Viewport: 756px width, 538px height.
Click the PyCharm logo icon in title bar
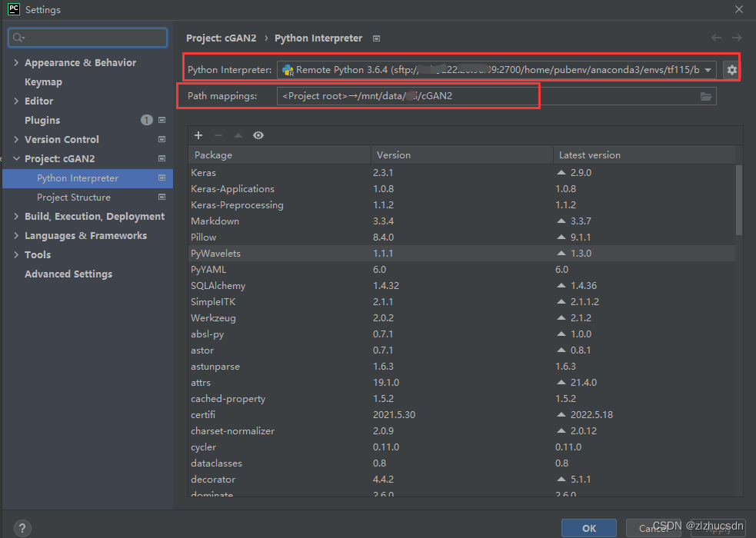click(14, 9)
